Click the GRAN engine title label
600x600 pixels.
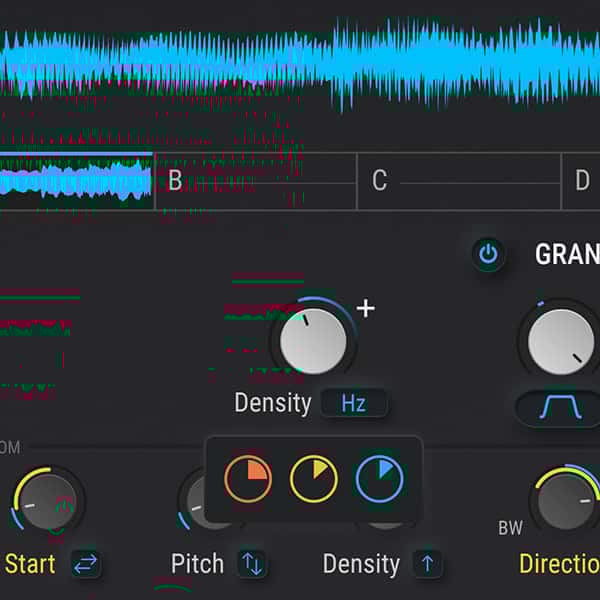pos(567,254)
